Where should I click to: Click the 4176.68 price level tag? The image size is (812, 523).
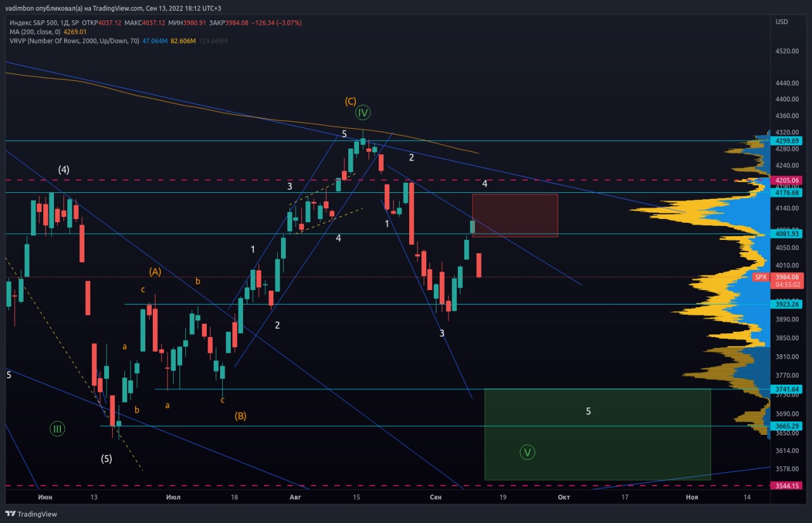tap(786, 192)
